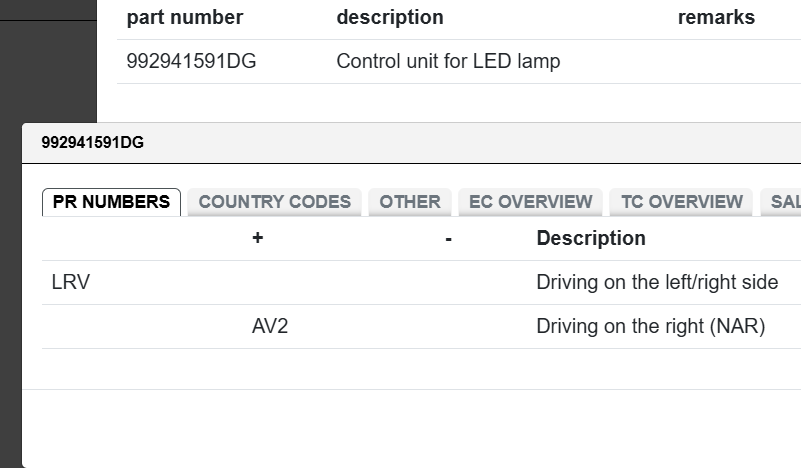Click the 'Control unit for LED lamp' description
The image size is (801, 468).
448,61
